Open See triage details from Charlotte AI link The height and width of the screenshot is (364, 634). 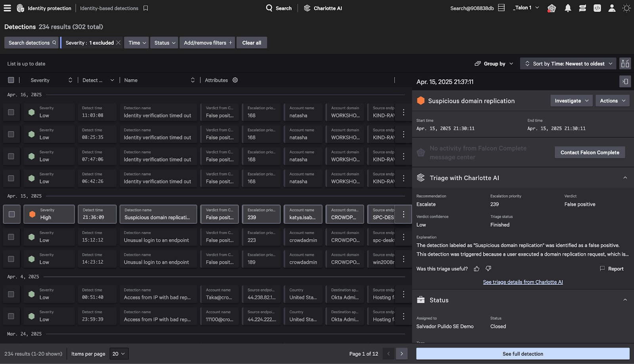(523, 282)
